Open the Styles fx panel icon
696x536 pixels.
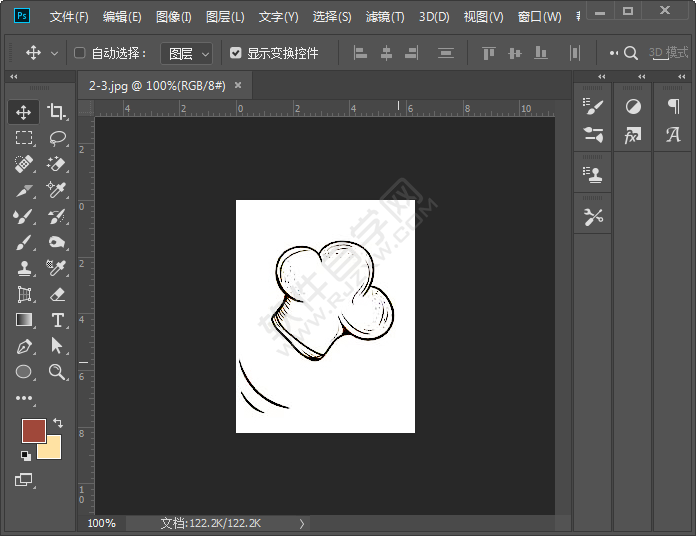632,135
